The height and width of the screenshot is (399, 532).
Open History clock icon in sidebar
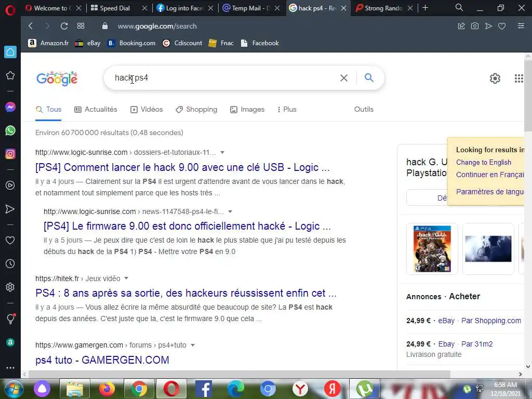pos(10,263)
